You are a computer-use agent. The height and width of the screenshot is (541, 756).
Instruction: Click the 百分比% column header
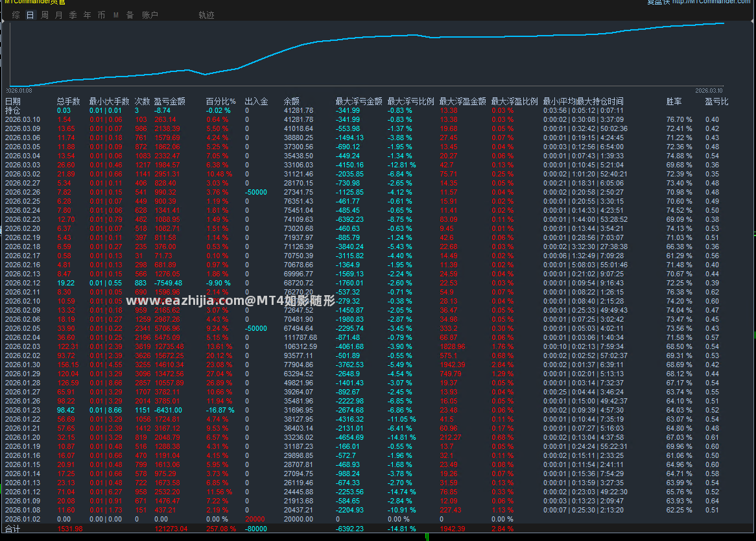pyautogui.click(x=221, y=101)
